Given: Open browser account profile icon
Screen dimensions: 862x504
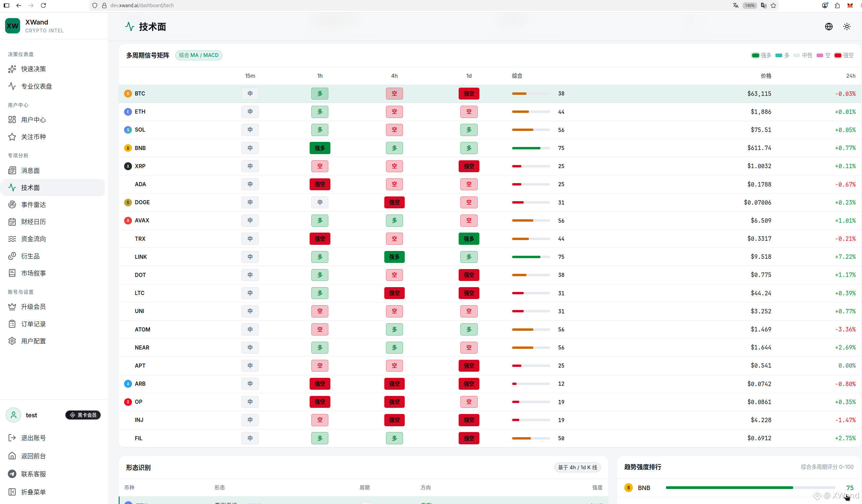Looking at the screenshot, I should [x=825, y=5].
